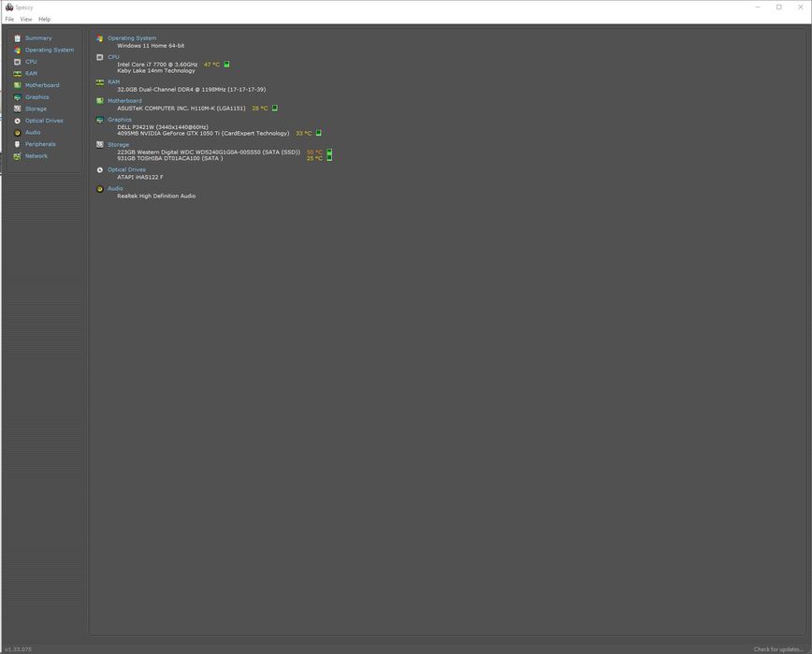Click Intel Core i7 7700 @ 3.60GHz text
812x654 pixels.
(x=157, y=65)
